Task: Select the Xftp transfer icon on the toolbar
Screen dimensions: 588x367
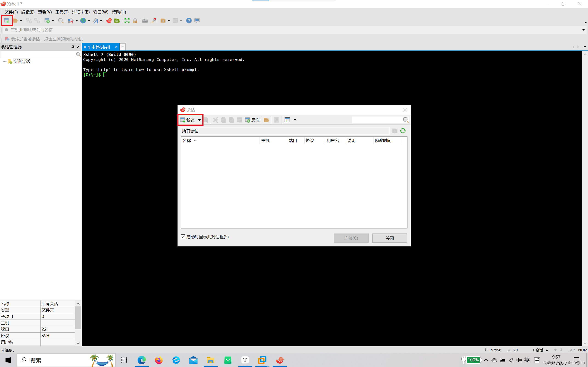Action: point(117,21)
